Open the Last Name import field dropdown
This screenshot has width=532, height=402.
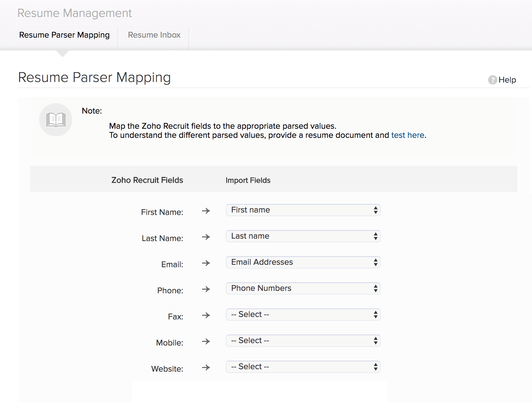303,236
